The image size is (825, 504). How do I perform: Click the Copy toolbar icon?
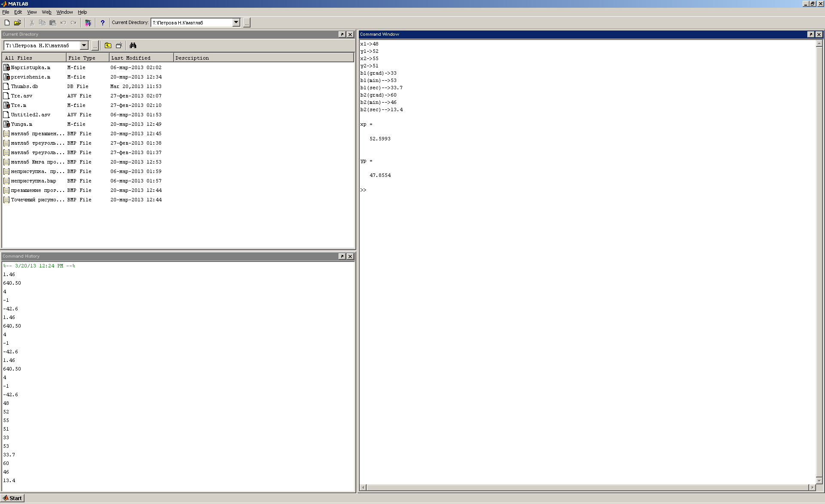(x=42, y=23)
